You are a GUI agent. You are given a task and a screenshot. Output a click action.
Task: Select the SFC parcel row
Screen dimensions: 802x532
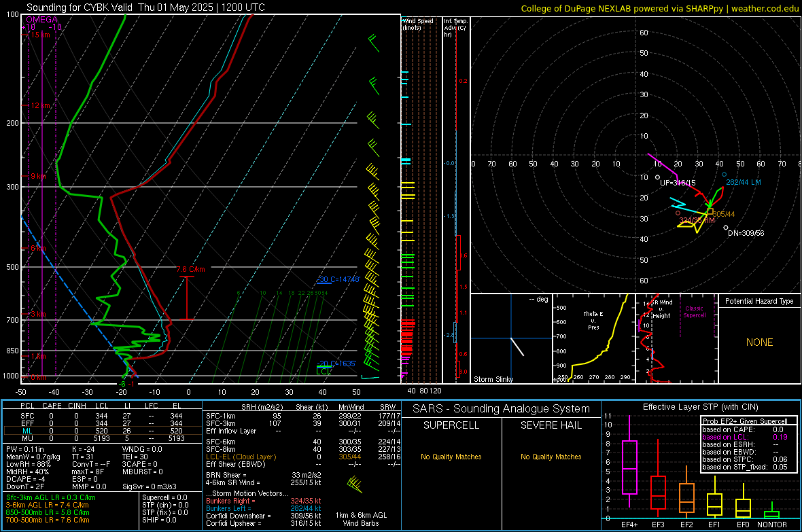click(x=103, y=416)
